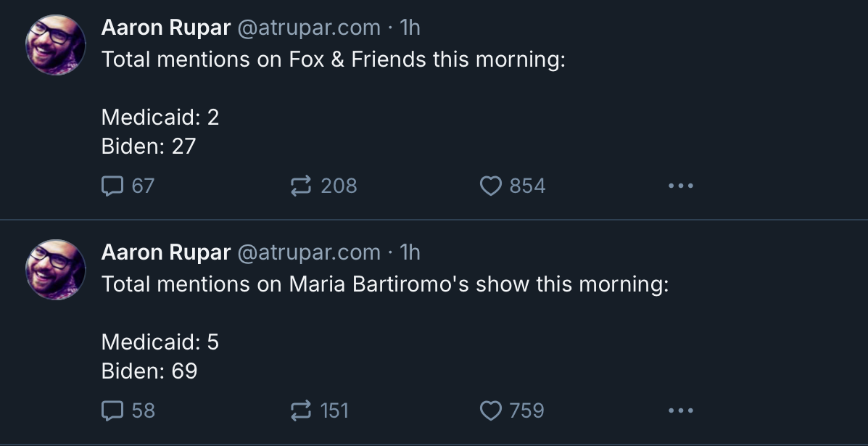The image size is (868, 446).
Task: Click Aaron Rupar name on second post
Action: (166, 252)
